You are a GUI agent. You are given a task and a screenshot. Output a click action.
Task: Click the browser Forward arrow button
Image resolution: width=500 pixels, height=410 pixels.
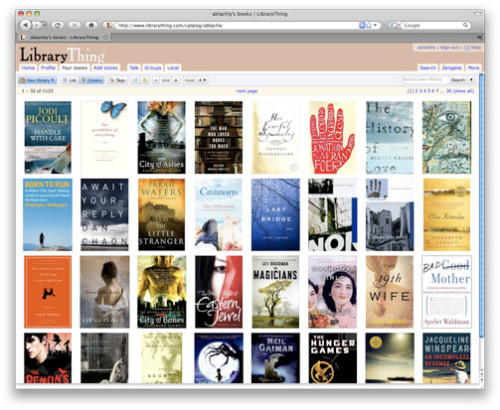tap(37, 25)
